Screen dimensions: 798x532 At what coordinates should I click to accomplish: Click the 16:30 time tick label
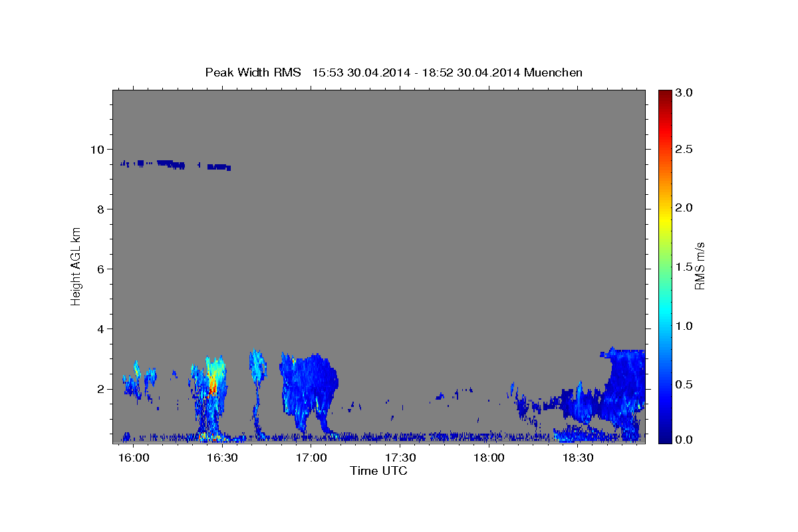[222, 458]
